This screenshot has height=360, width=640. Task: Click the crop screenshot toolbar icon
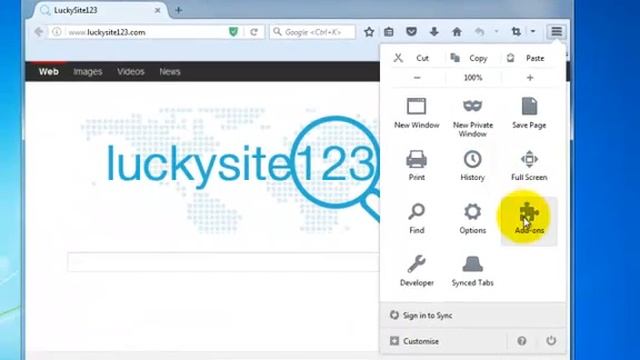(516, 32)
